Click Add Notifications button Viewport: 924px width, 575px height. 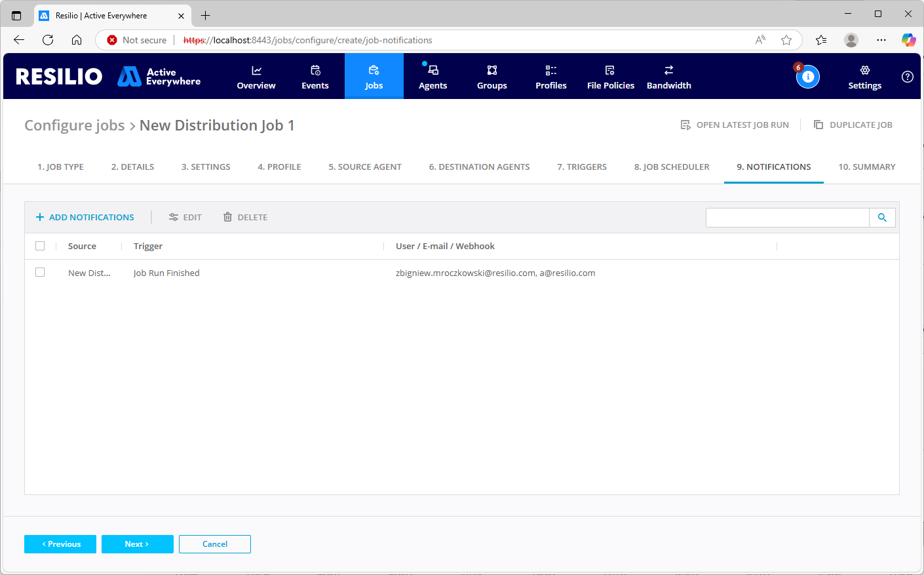85,218
